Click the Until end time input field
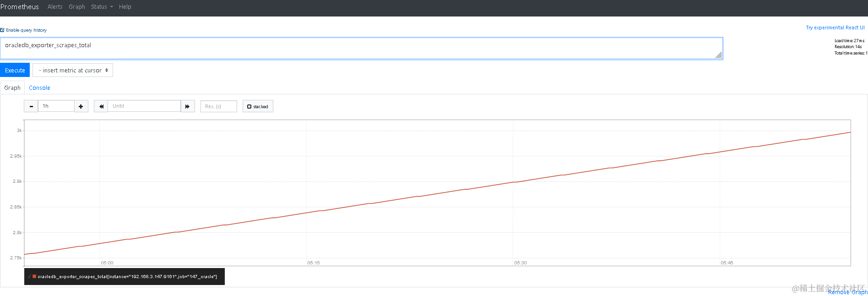 144,106
